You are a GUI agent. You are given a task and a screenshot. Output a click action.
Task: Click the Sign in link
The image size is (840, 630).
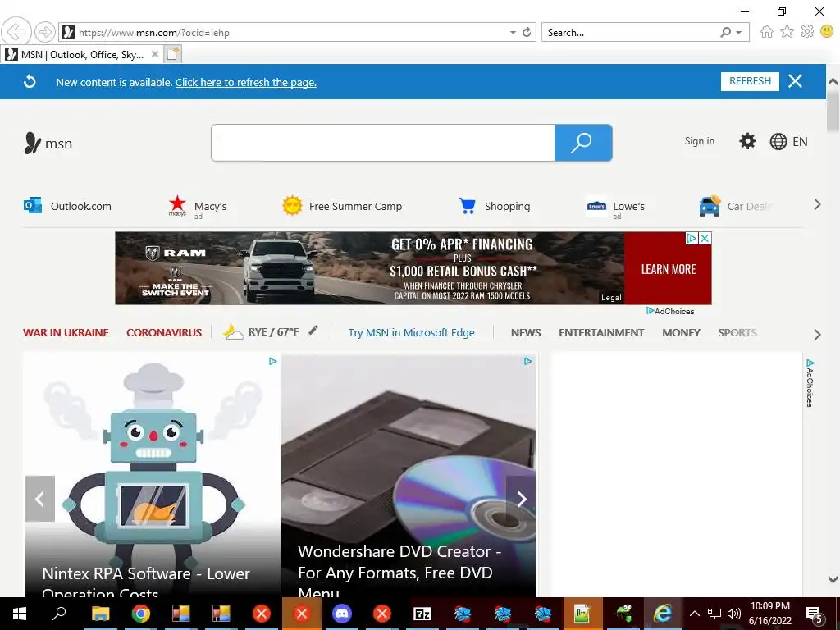[x=699, y=141]
